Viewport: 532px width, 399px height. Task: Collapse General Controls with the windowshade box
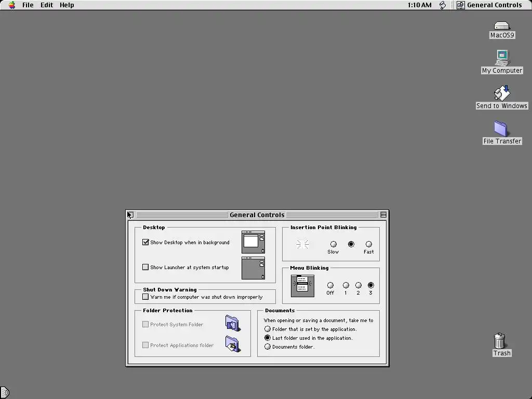(x=383, y=215)
